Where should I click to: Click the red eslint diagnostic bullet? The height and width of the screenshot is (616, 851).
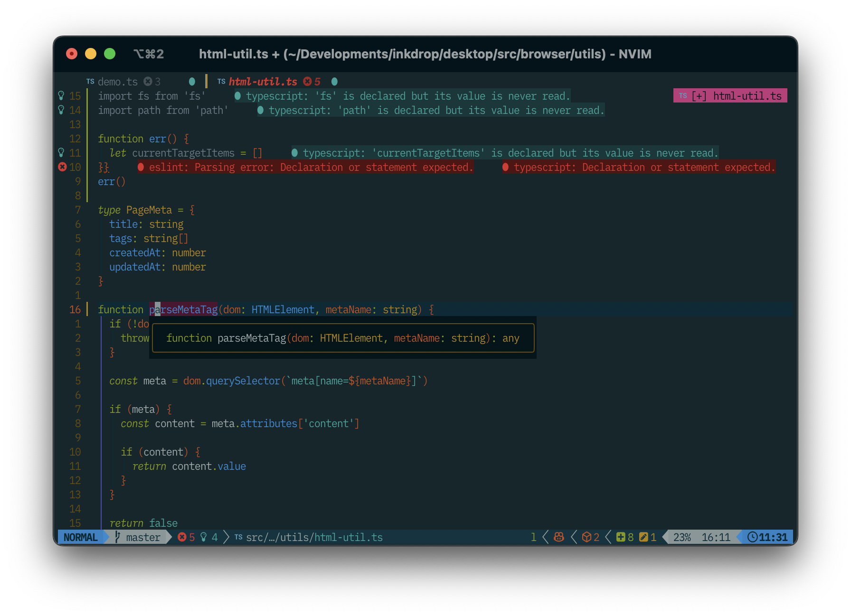click(141, 167)
